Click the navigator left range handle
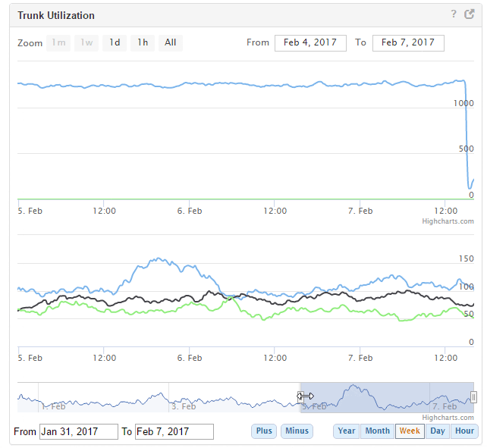The width and height of the screenshot is (487, 448). (x=301, y=396)
